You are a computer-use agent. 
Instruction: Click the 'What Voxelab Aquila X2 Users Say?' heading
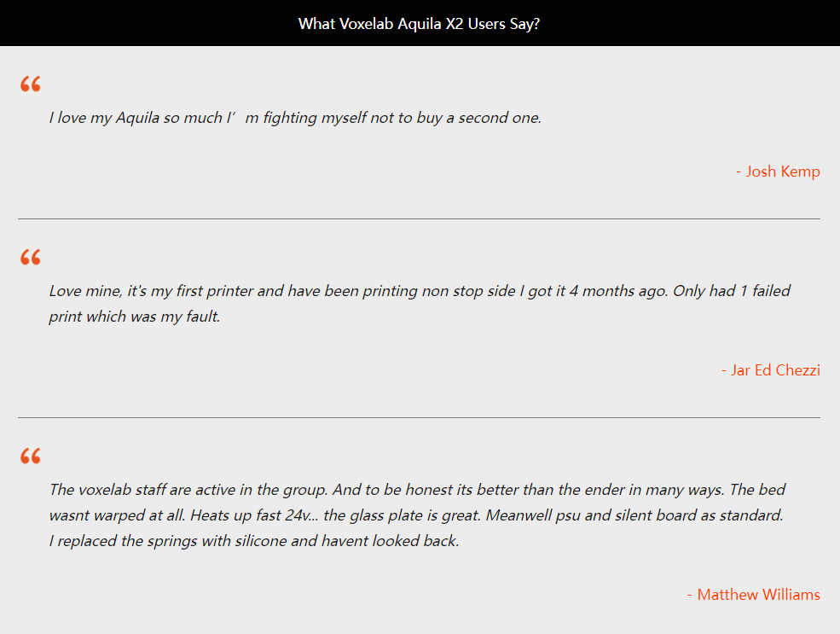[419, 24]
